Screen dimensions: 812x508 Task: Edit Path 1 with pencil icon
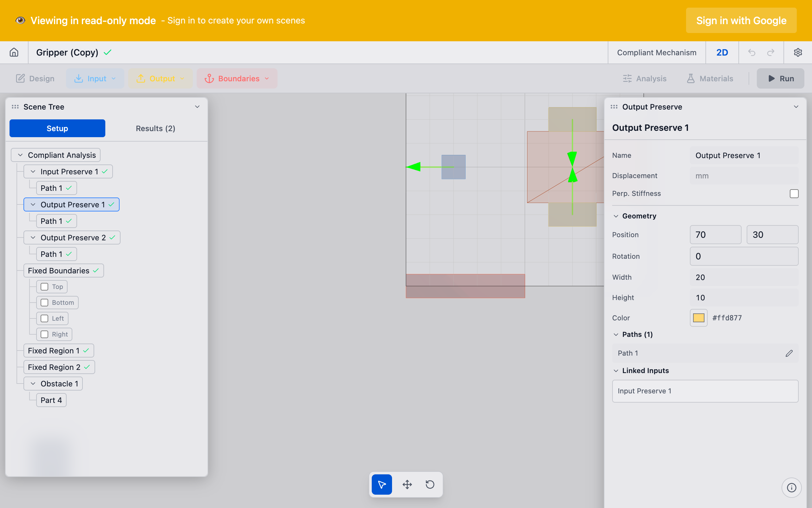click(x=789, y=353)
